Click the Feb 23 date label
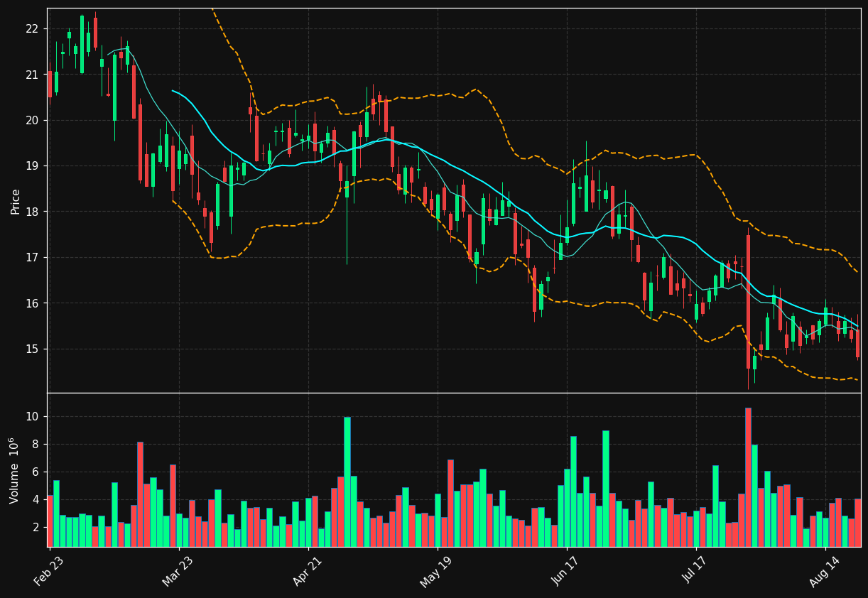The image size is (868, 598). (x=49, y=570)
